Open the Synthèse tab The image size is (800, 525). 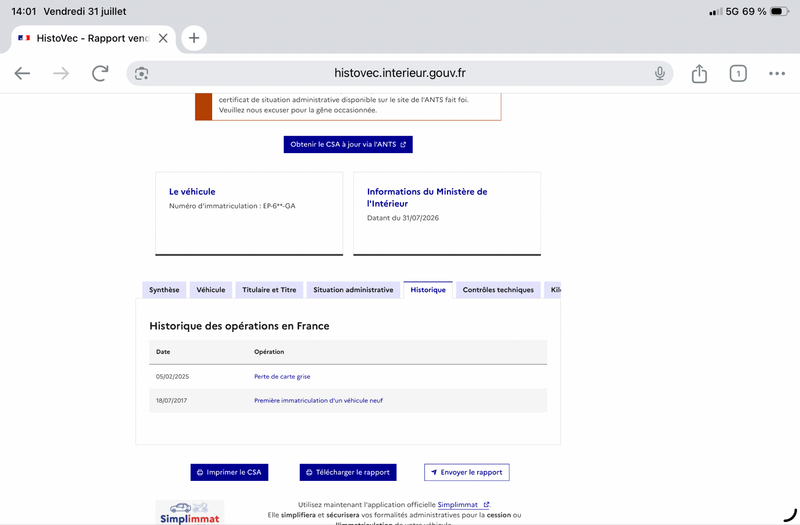point(164,290)
